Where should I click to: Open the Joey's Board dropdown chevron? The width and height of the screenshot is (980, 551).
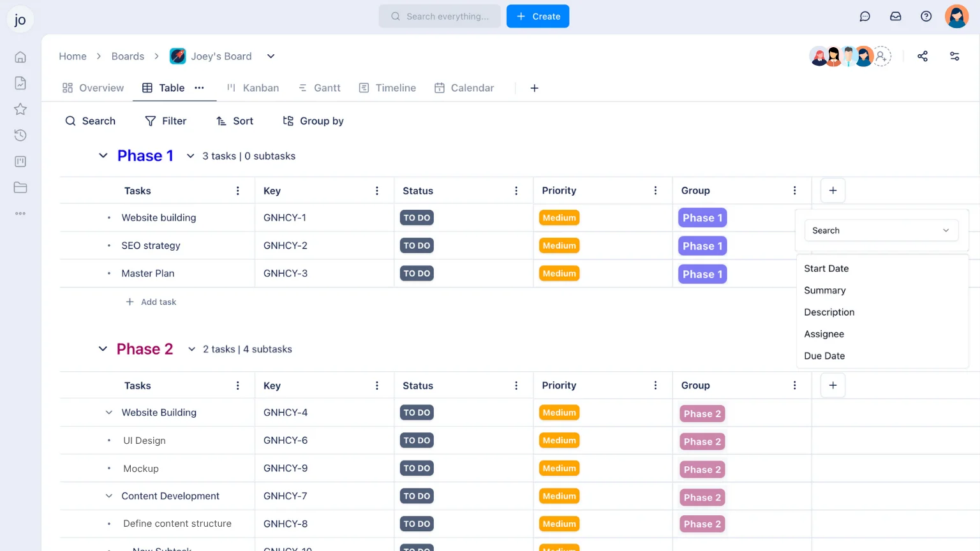(x=271, y=56)
